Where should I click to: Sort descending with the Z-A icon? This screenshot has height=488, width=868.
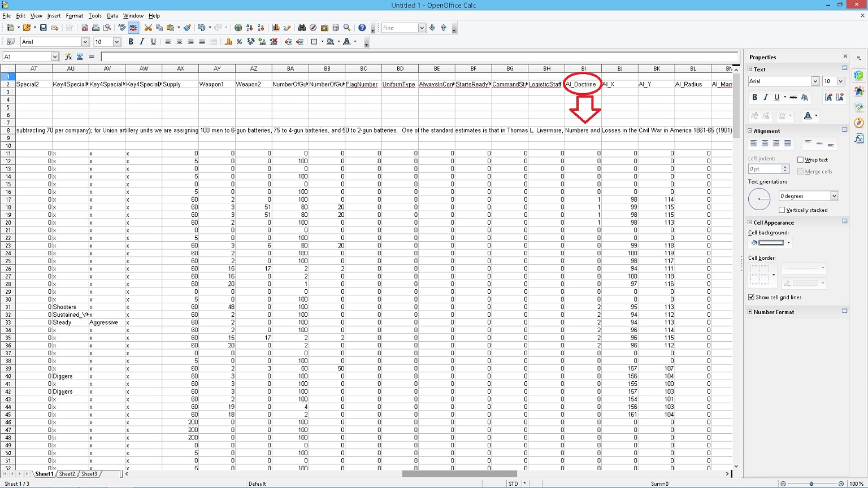261,28
